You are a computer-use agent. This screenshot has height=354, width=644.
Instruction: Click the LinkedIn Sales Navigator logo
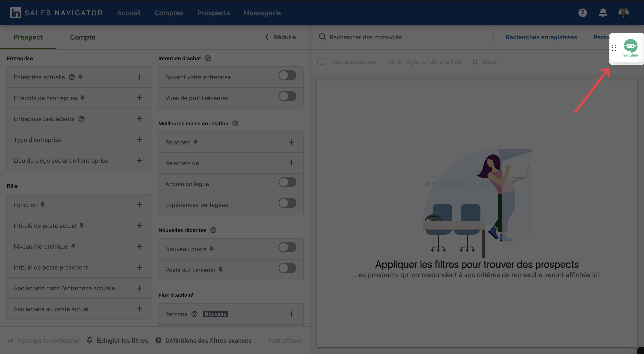point(16,13)
